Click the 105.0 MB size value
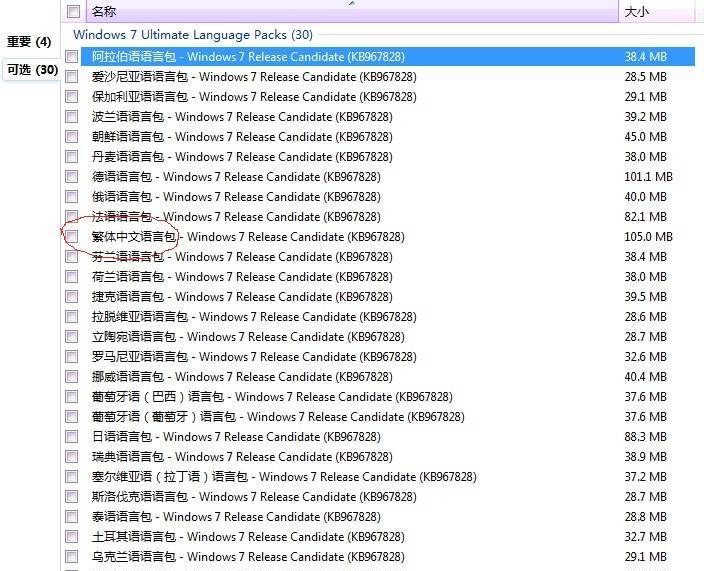 [x=648, y=237]
